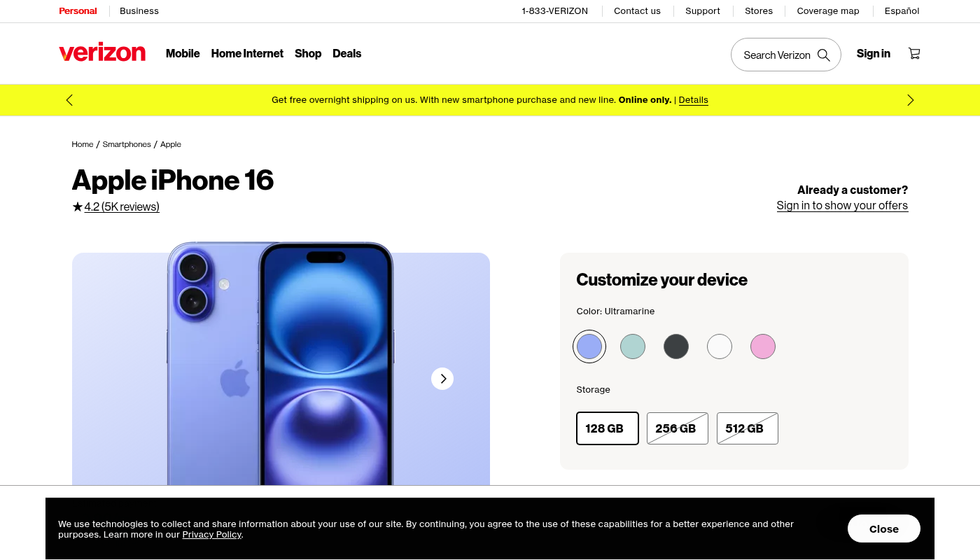Open the Deals menu item

click(346, 53)
